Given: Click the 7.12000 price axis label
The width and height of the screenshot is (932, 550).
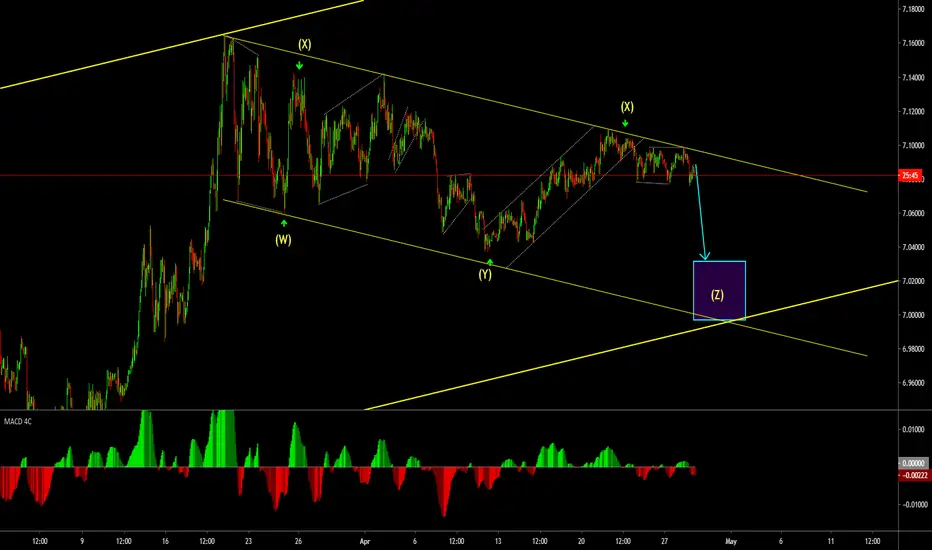Looking at the screenshot, I should [912, 112].
